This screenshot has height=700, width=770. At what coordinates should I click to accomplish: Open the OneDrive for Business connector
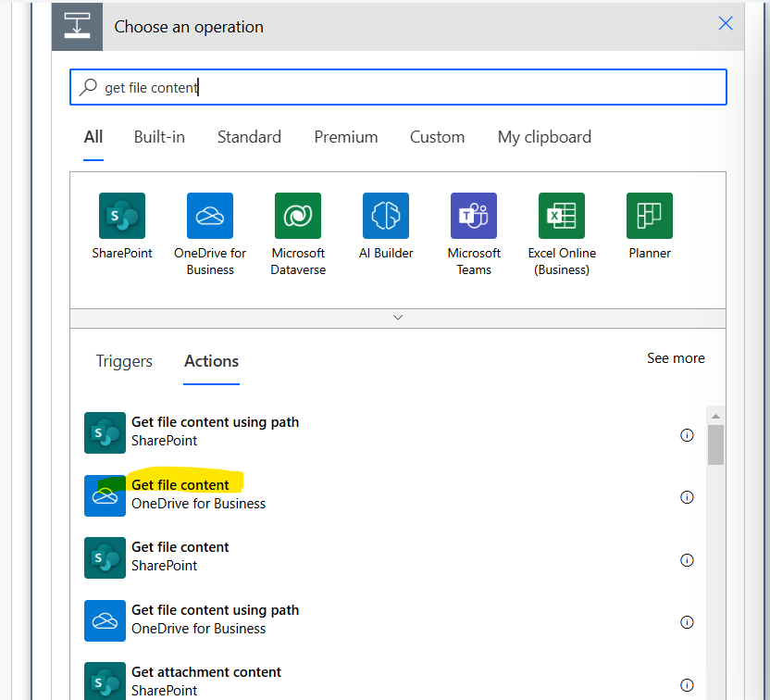coord(209,216)
